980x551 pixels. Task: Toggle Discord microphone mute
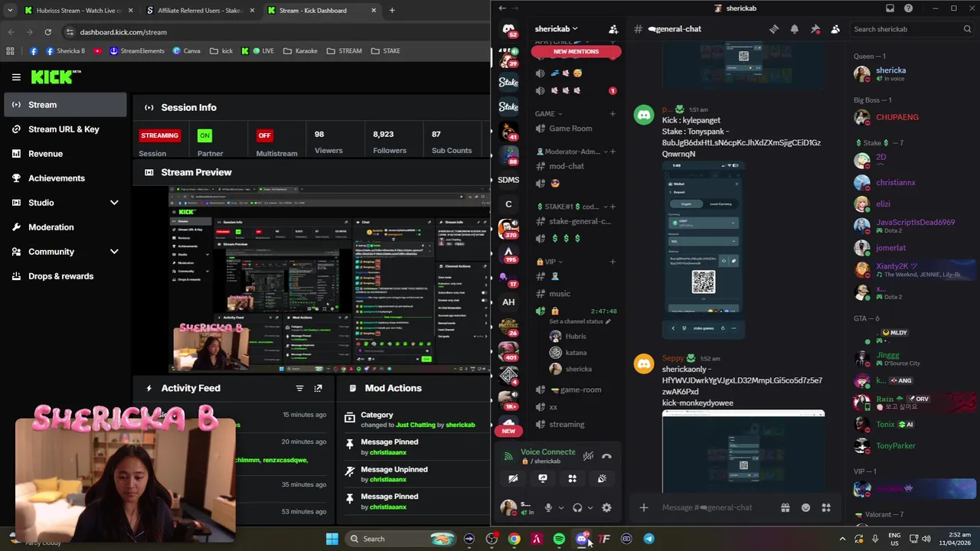click(x=548, y=507)
